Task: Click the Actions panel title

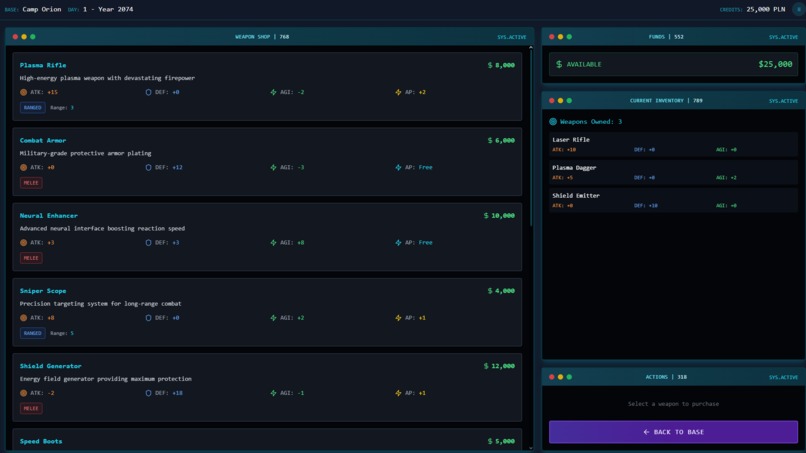Action: pos(666,377)
